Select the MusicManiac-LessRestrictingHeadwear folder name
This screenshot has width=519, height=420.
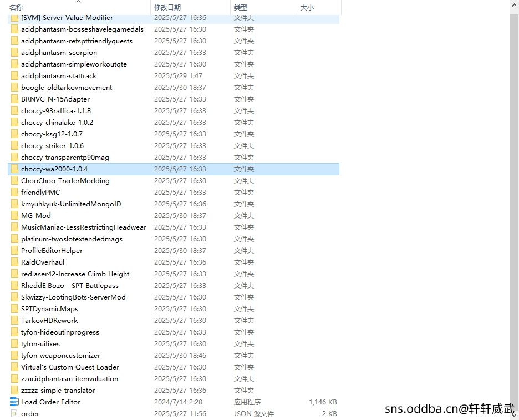tap(84, 227)
